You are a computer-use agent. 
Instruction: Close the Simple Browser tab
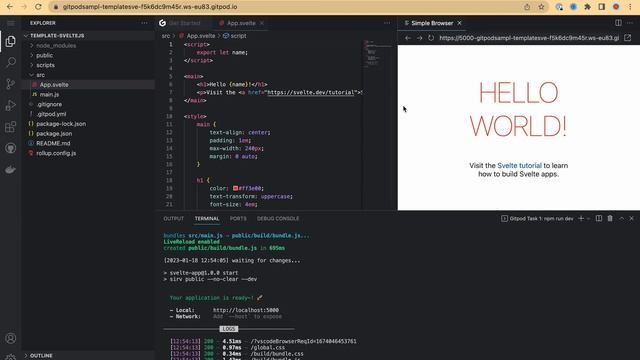tap(459, 23)
